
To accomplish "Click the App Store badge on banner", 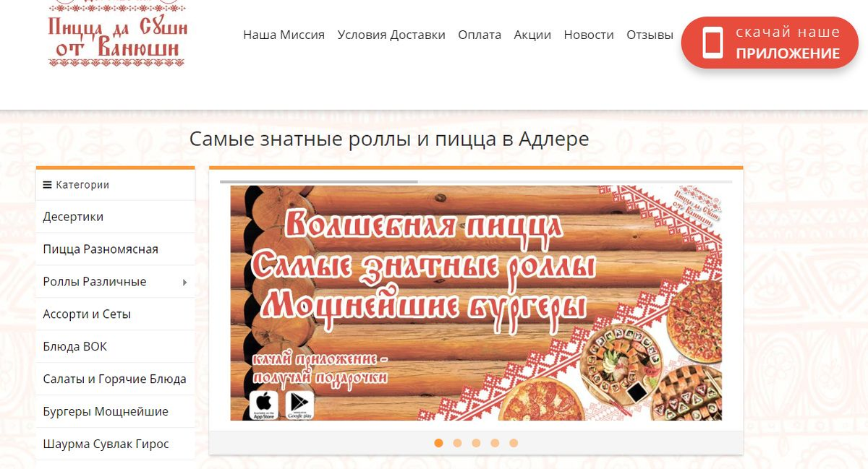I will pos(264,405).
